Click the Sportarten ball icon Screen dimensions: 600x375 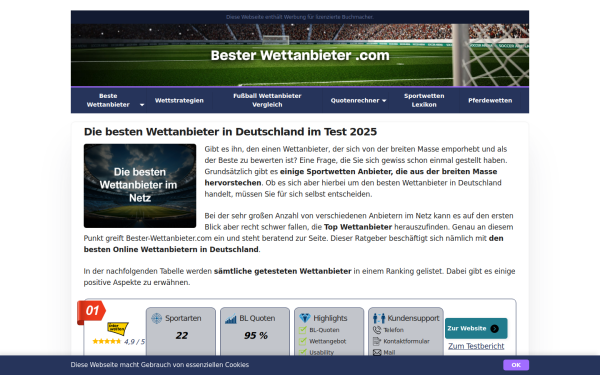[157, 318]
